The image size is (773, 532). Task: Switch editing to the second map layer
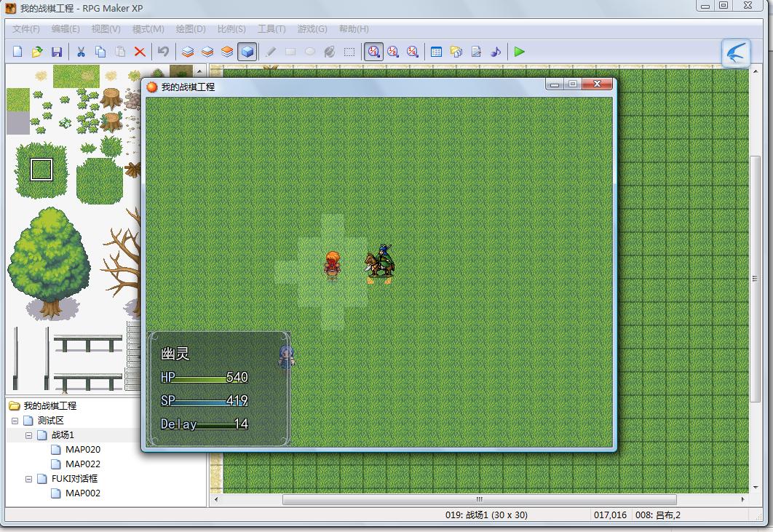click(207, 52)
